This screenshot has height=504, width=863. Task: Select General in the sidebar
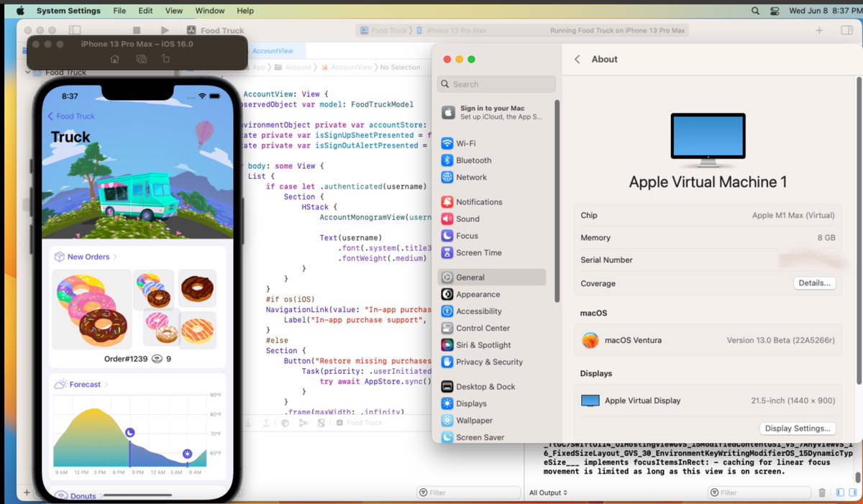tap(493, 278)
